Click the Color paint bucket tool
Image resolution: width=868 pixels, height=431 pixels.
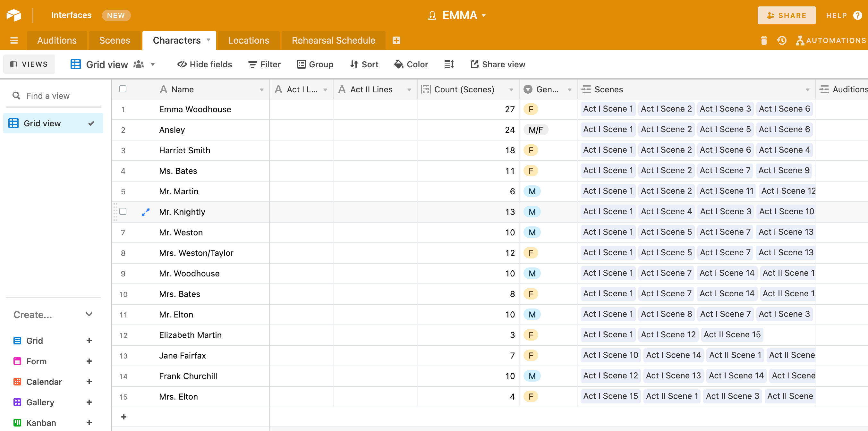(x=411, y=64)
